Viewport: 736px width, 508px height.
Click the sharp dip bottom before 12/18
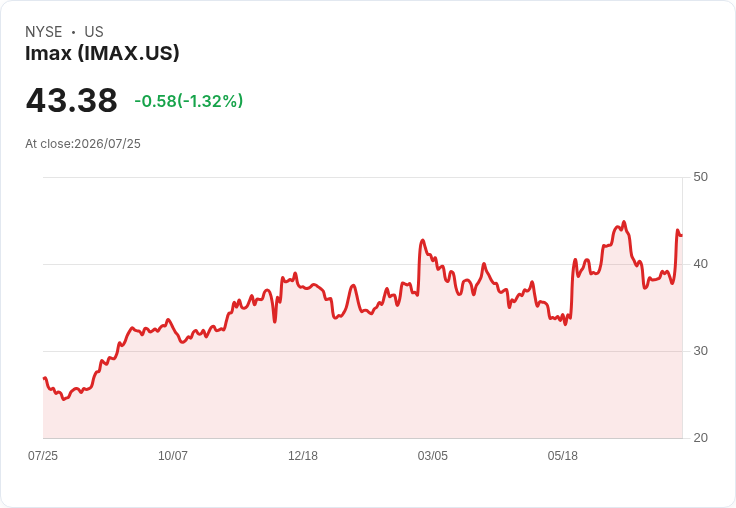point(275,322)
